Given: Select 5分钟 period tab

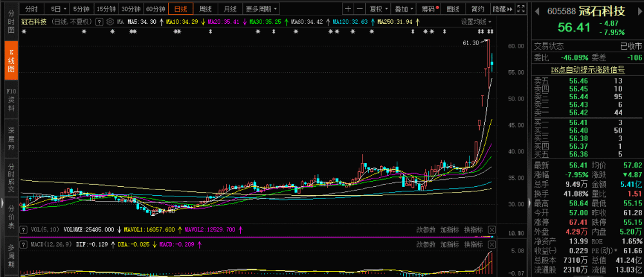Looking at the screenshot, I should pyautogui.click(x=81, y=8).
